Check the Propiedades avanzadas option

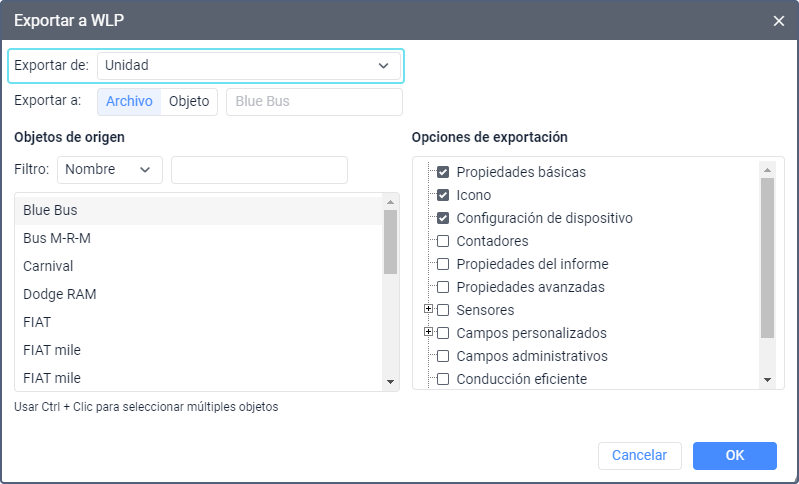coord(443,287)
